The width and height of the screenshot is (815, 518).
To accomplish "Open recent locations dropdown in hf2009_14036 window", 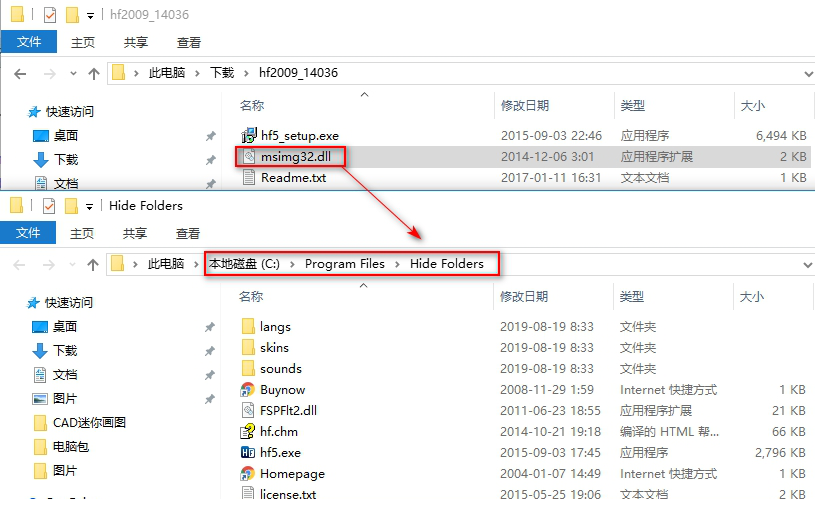I will [73, 74].
